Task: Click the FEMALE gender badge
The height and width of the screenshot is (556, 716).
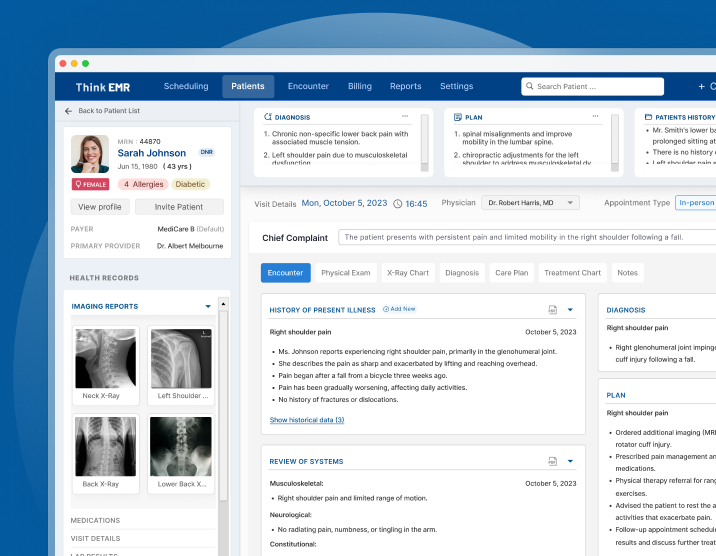Action: [x=91, y=184]
